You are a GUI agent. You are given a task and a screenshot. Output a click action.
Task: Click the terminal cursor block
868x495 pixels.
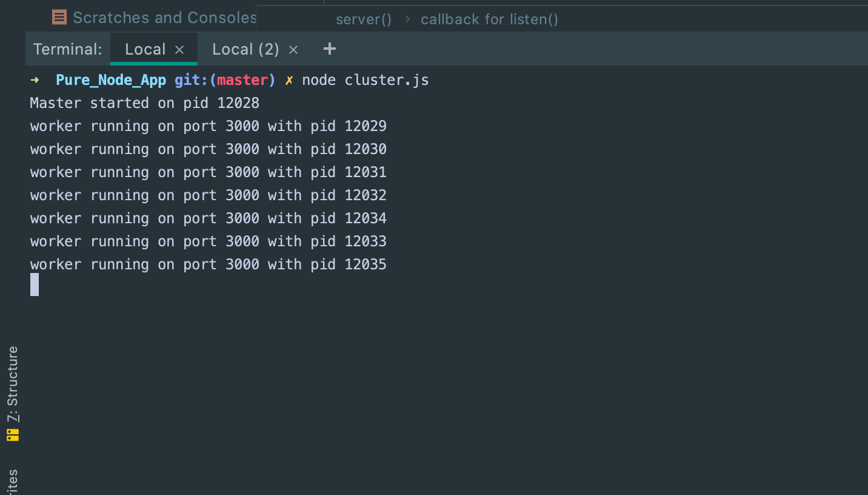pos(35,285)
